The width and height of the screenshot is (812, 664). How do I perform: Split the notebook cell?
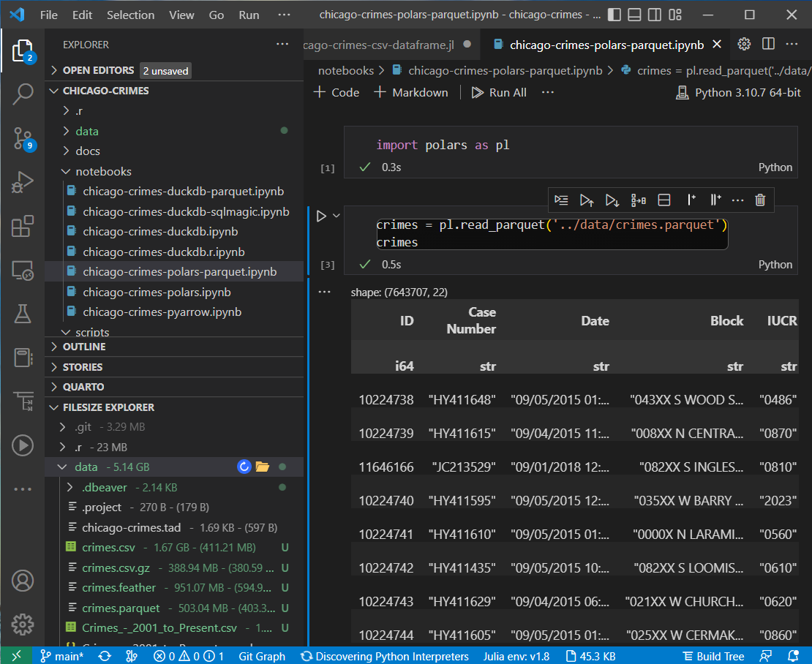[664, 200]
